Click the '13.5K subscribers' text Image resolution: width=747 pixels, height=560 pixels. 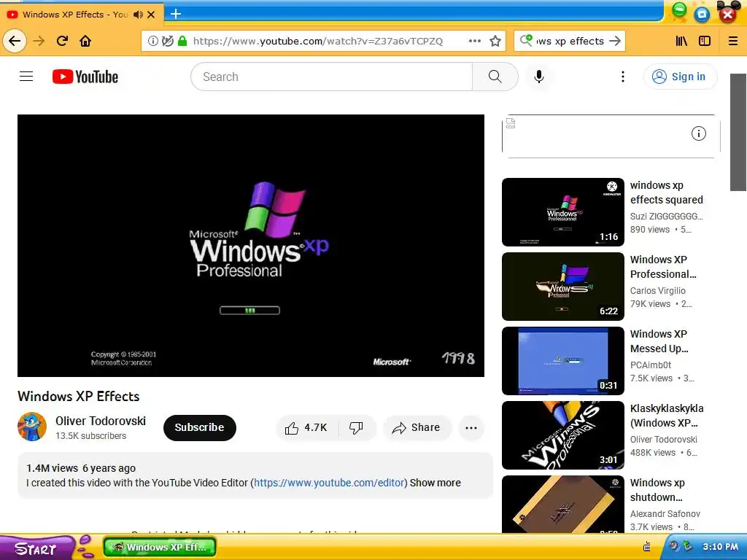[x=90, y=436]
